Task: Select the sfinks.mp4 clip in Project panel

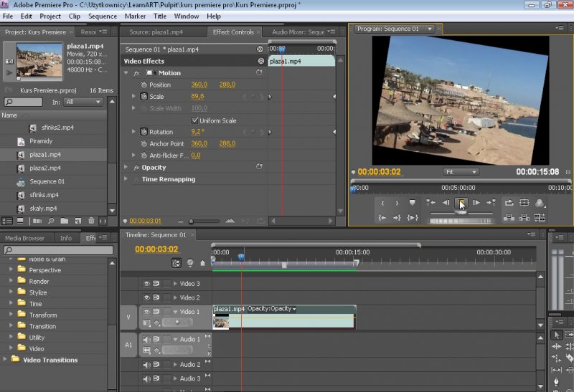Action: (44, 195)
